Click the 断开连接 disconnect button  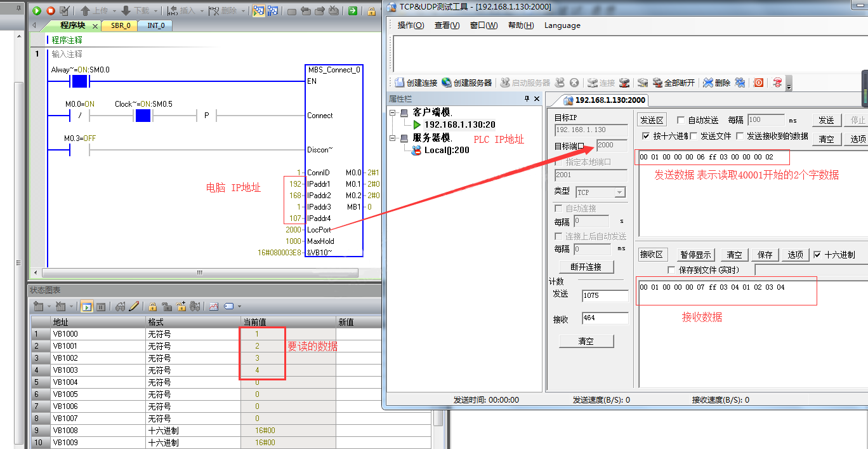586,267
